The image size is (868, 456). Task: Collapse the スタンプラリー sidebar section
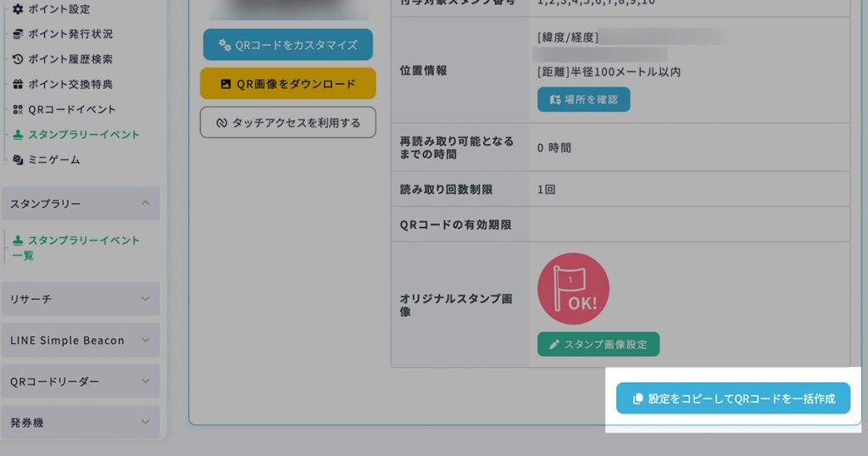[145, 203]
